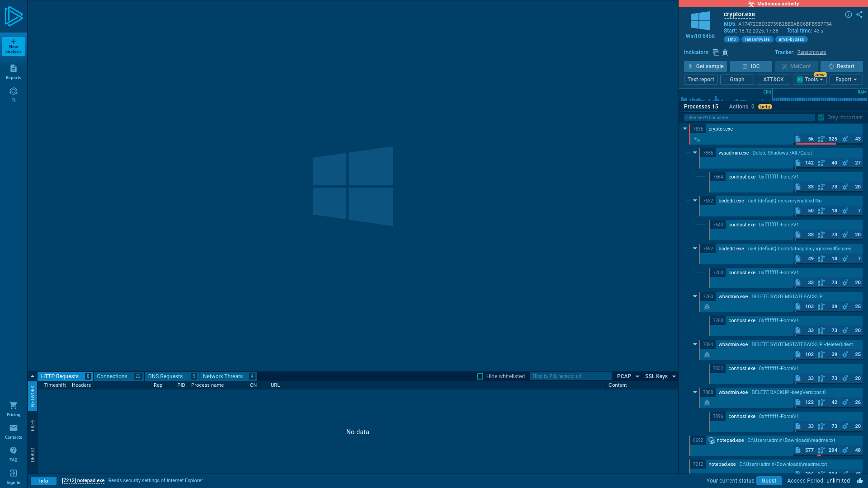The height and width of the screenshot is (488, 868).
Task: Uncheck the Only important filter
Action: tap(821, 117)
